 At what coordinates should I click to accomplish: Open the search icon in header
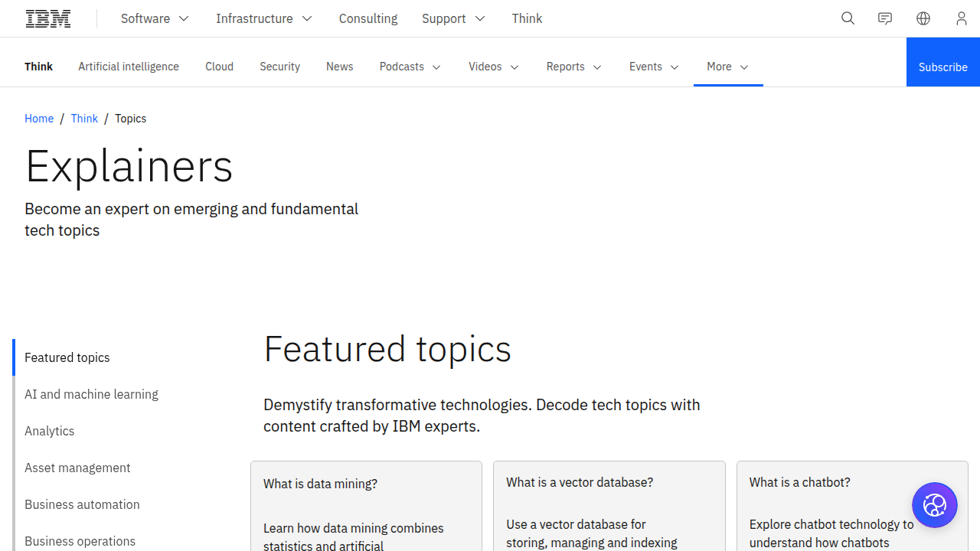(848, 18)
